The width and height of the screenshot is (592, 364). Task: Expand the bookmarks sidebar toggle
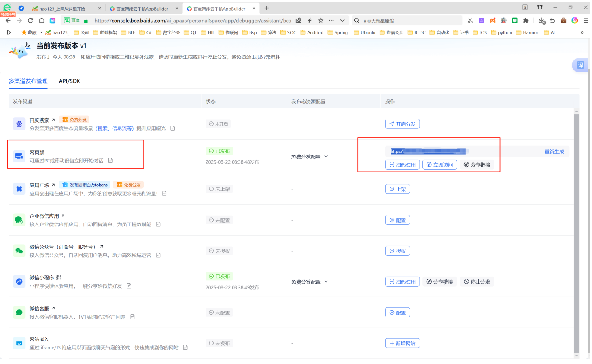click(9, 32)
